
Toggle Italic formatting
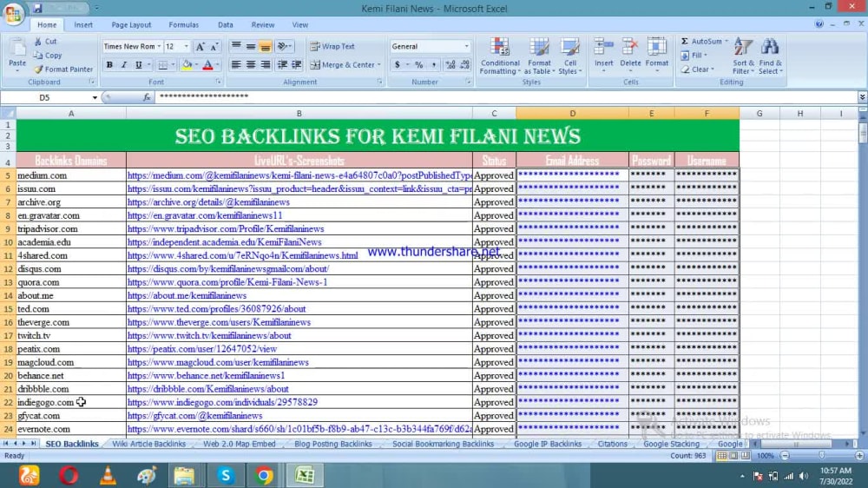click(124, 65)
